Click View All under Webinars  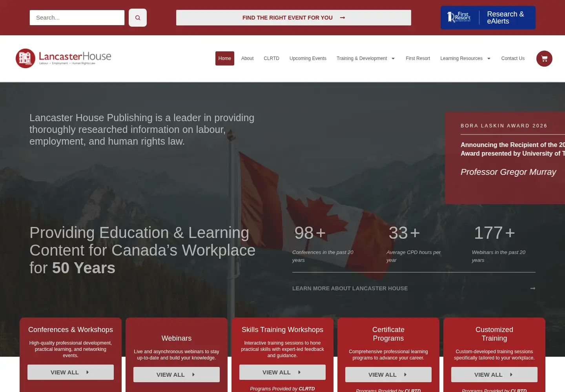pos(177,375)
